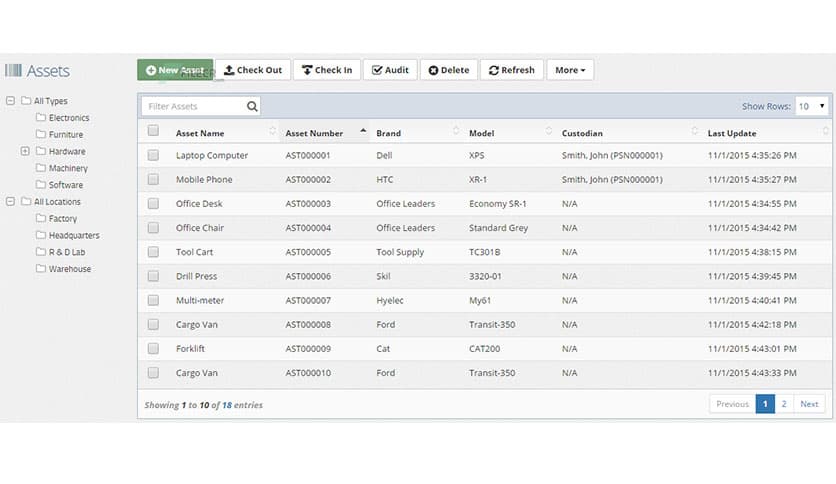Image resolution: width=836 pixels, height=484 pixels.
Task: Click the Office Leaders brand in Office Desk row
Action: tap(406, 204)
